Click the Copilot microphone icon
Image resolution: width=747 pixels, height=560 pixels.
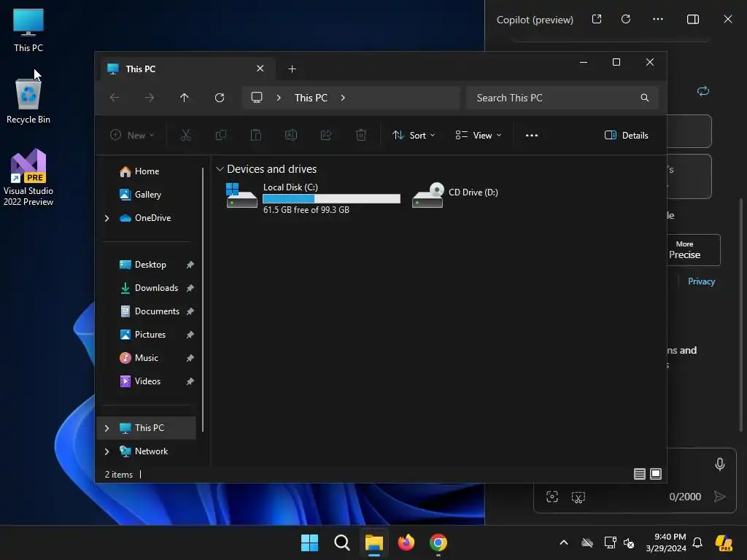(x=720, y=464)
